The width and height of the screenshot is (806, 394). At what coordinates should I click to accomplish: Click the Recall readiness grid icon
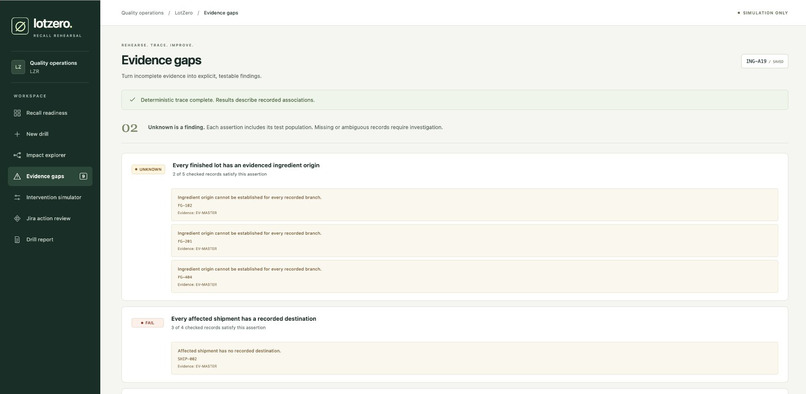[x=17, y=113]
